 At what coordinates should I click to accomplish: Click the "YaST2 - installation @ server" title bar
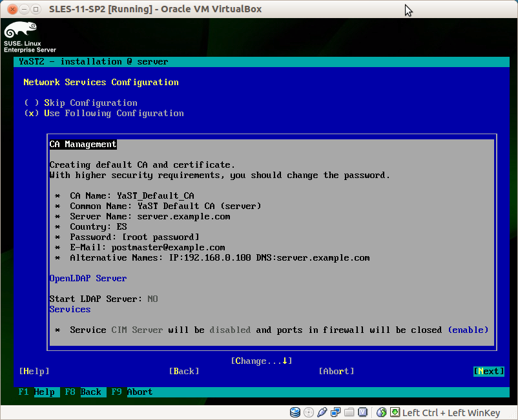click(262, 62)
